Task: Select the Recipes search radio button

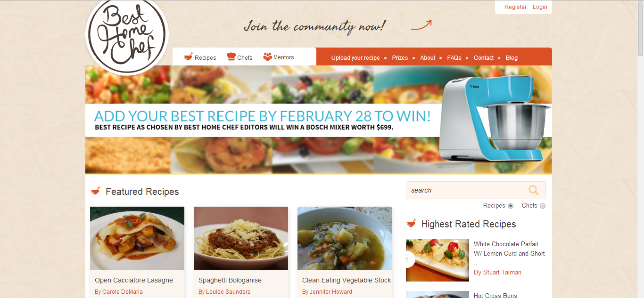Action: (x=511, y=206)
